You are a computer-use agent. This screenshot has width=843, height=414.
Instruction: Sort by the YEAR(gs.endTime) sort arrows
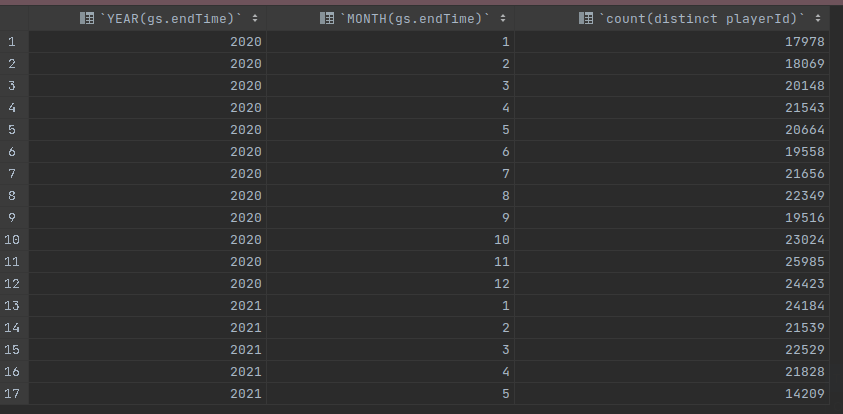255,18
